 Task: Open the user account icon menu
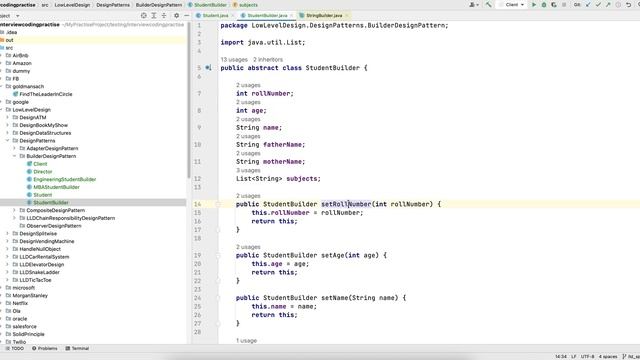[473, 5]
